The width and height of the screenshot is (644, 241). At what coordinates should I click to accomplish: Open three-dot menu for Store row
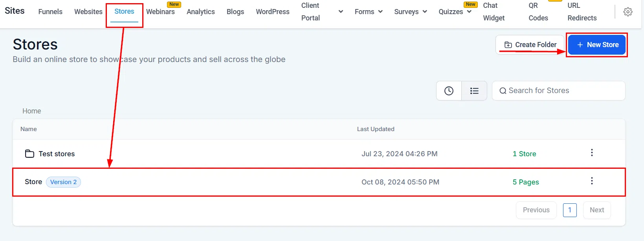pos(592,181)
